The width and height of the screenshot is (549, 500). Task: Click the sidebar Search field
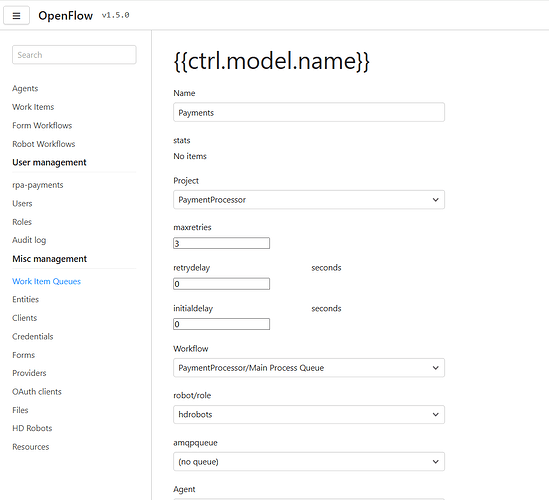click(74, 55)
